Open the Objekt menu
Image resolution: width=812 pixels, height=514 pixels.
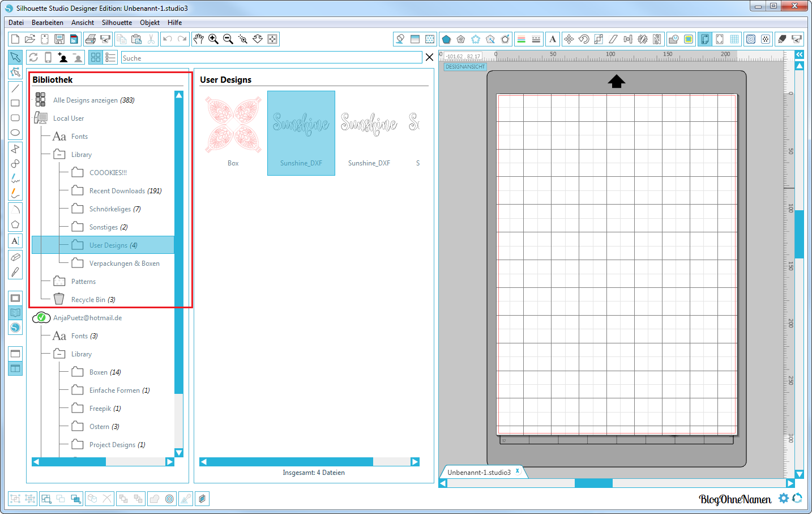tap(149, 23)
